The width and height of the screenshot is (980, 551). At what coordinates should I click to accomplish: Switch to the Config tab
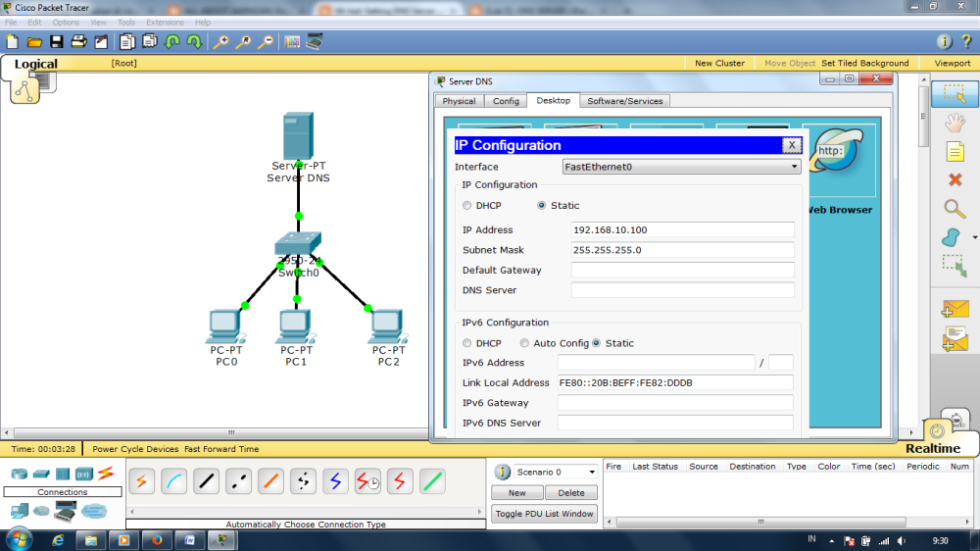click(x=506, y=101)
